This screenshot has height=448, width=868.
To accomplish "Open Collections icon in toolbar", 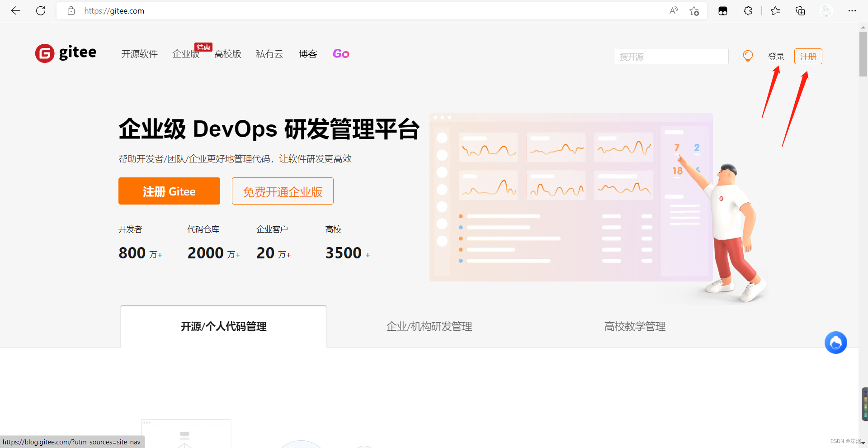I will click(800, 11).
